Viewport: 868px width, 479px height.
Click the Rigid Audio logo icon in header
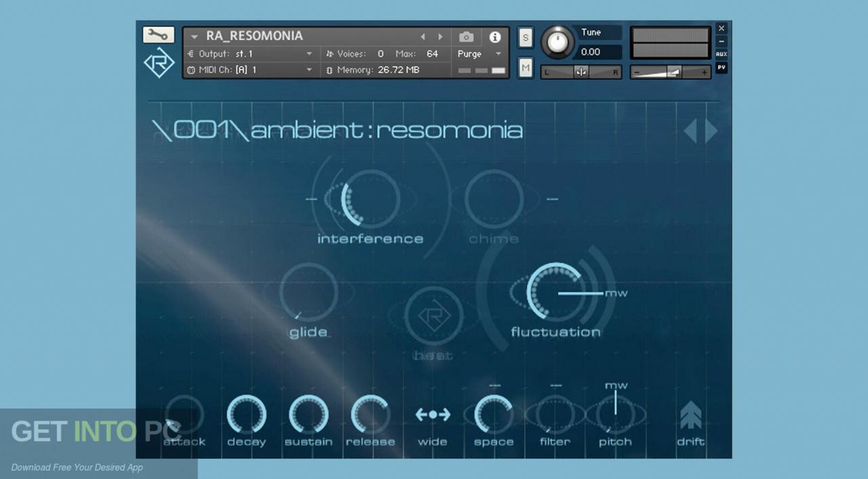tap(159, 64)
